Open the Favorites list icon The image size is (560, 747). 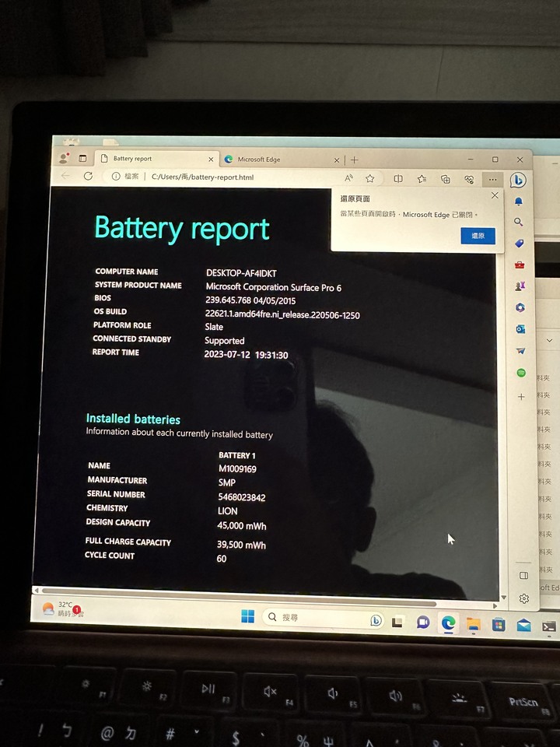click(422, 179)
